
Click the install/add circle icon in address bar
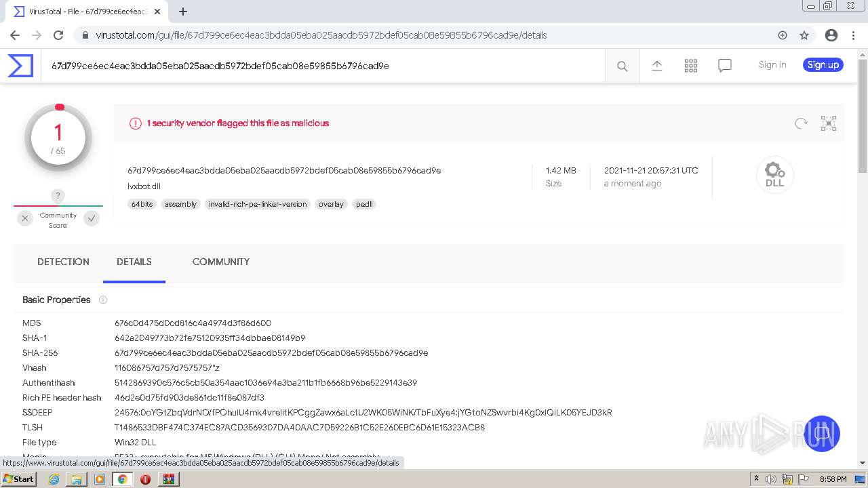[783, 35]
